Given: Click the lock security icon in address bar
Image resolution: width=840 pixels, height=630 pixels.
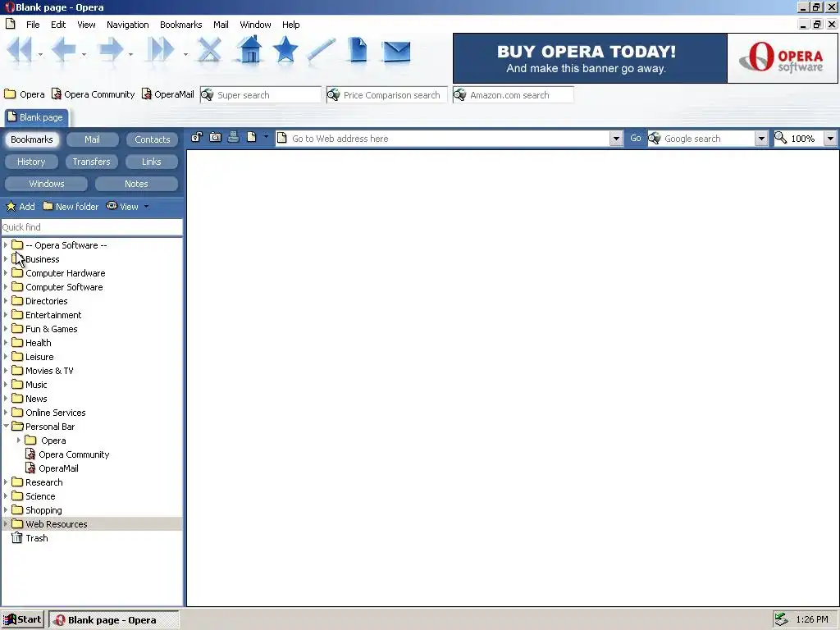Looking at the screenshot, I should (197, 137).
